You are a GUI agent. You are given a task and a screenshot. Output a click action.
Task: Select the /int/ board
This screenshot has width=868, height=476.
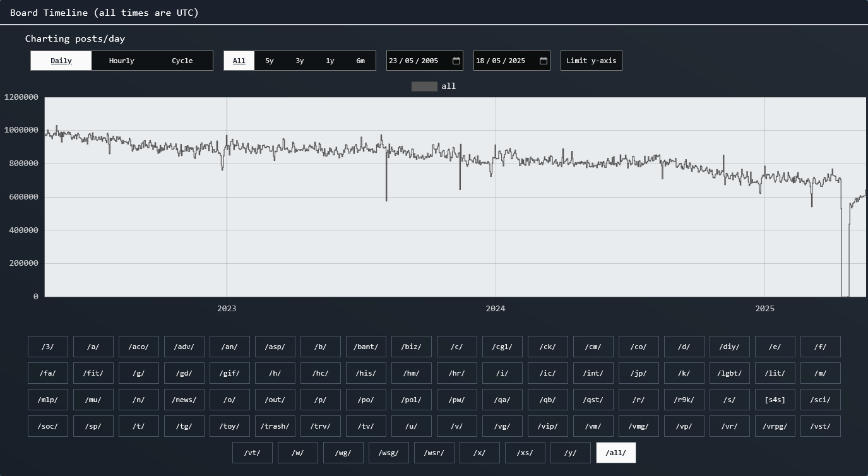coord(593,373)
